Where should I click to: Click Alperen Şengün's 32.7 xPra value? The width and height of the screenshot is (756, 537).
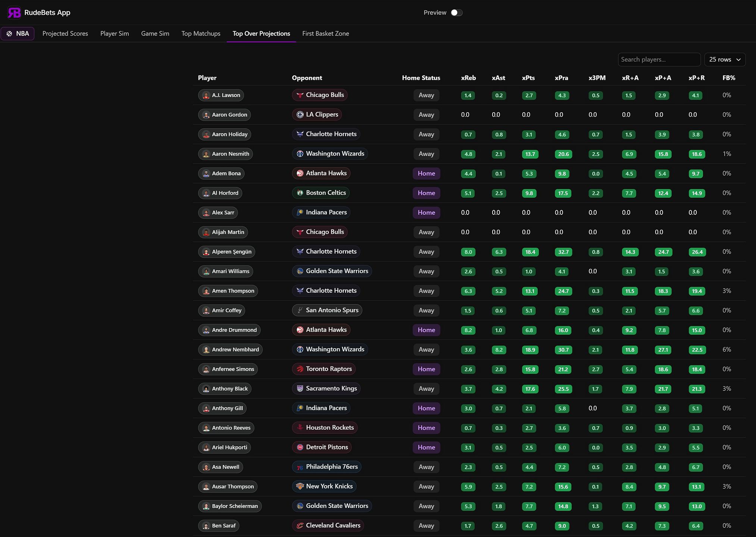563,252
